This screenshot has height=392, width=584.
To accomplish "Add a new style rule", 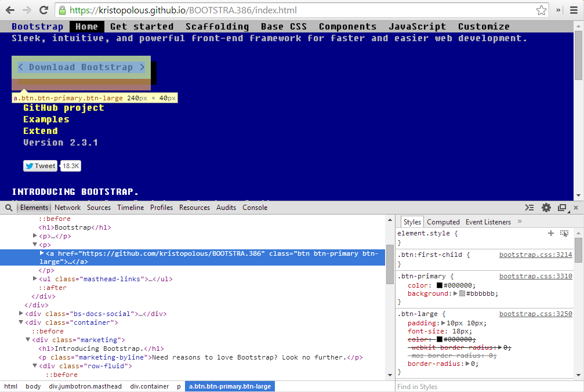I will pyautogui.click(x=551, y=234).
